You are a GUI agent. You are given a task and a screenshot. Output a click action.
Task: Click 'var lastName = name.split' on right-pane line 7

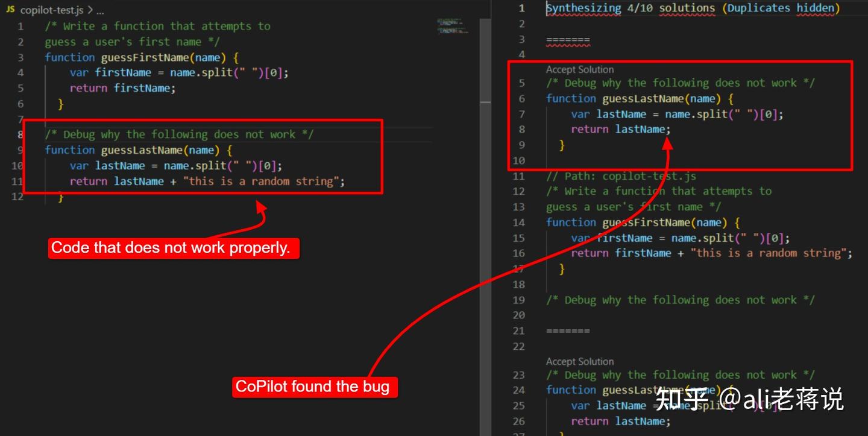click(649, 115)
